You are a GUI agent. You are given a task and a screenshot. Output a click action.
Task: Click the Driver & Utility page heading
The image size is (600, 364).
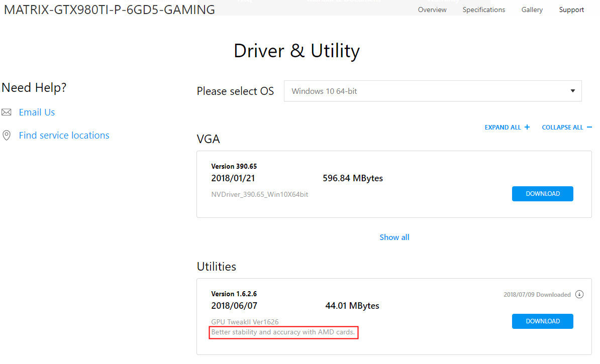[x=296, y=51]
